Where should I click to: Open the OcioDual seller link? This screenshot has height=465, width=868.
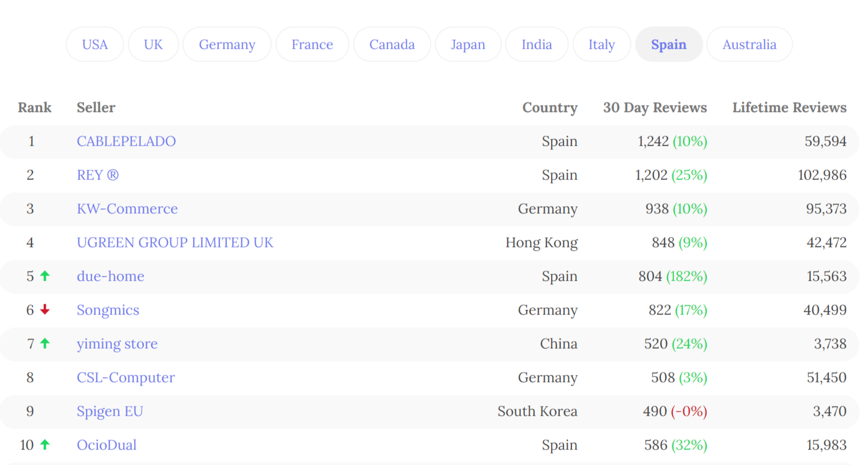click(107, 445)
